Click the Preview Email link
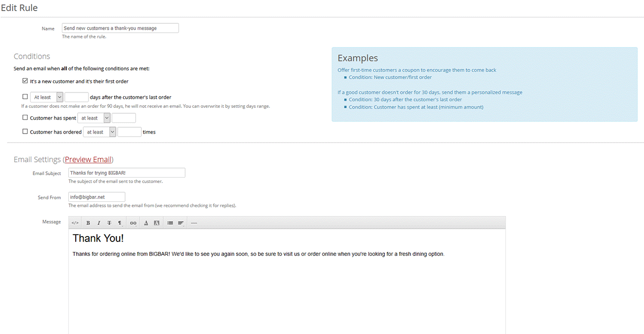The image size is (644, 334). click(88, 159)
